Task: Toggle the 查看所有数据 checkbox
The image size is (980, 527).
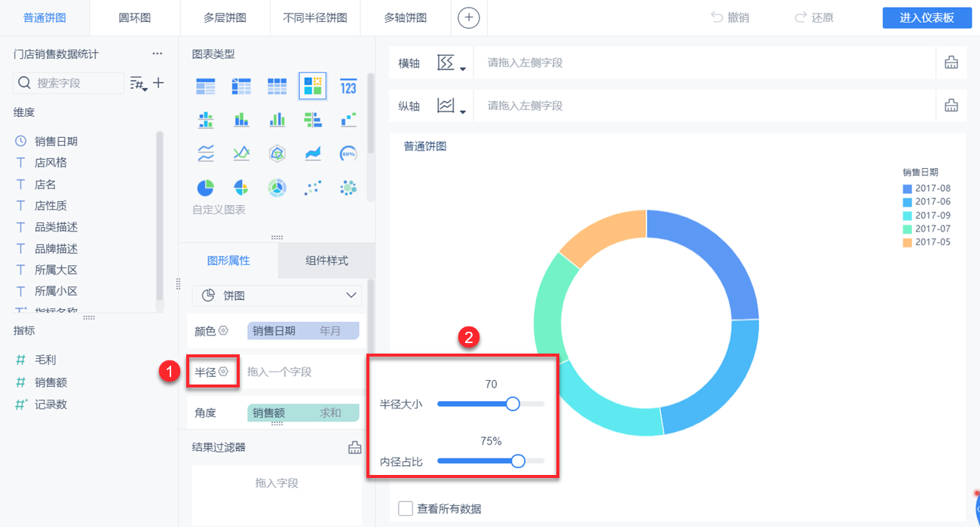Action: coord(406,508)
